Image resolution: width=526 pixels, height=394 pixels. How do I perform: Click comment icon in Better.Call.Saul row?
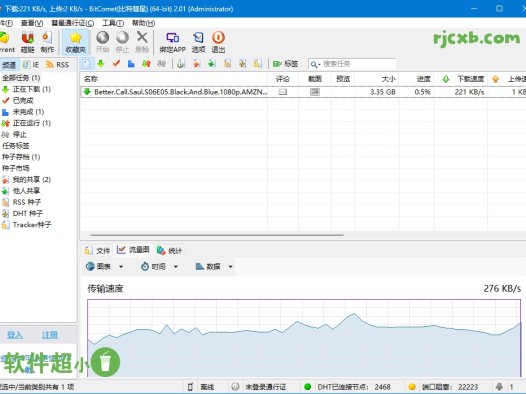(283, 92)
